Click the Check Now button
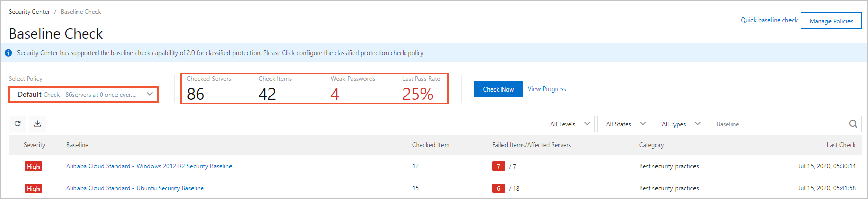The image size is (868, 199). pyautogui.click(x=498, y=89)
